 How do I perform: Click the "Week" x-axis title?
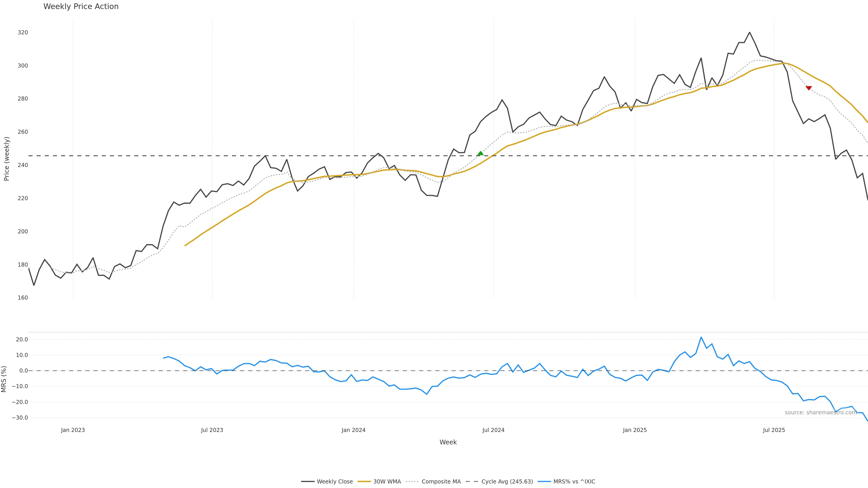448,442
